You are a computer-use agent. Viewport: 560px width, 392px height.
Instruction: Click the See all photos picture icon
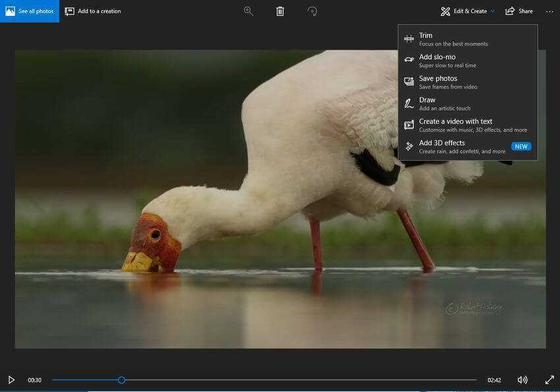(10, 11)
